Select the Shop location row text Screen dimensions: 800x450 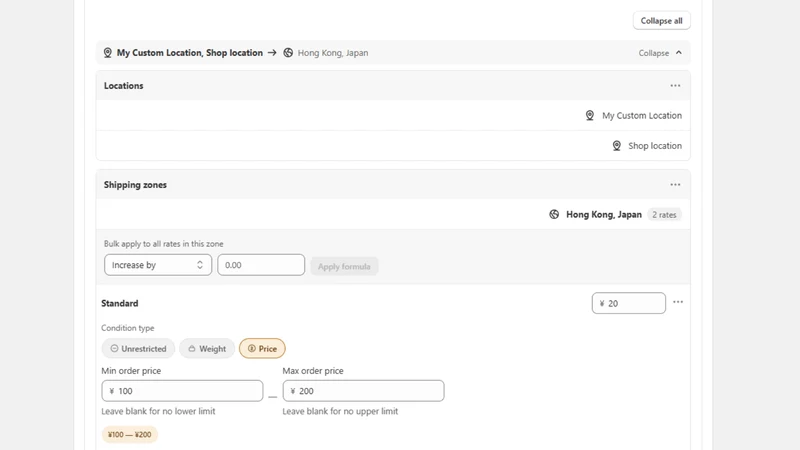[655, 146]
